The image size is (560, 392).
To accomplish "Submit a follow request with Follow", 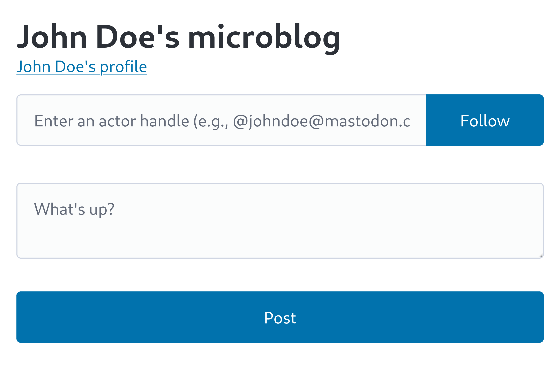I will pyautogui.click(x=485, y=120).
